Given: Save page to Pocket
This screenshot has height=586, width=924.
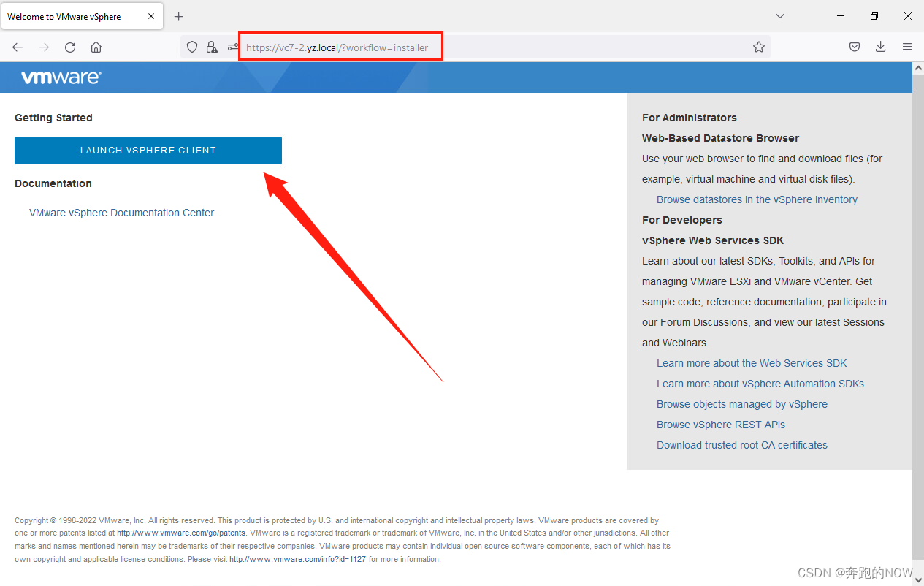Looking at the screenshot, I should 855,47.
